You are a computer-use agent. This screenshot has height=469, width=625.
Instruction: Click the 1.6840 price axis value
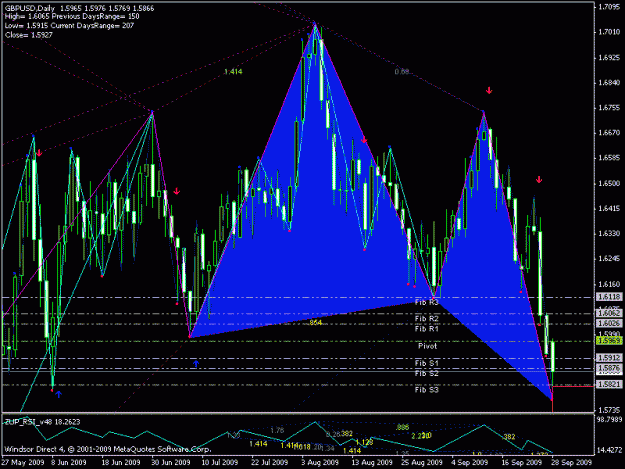tap(609, 83)
